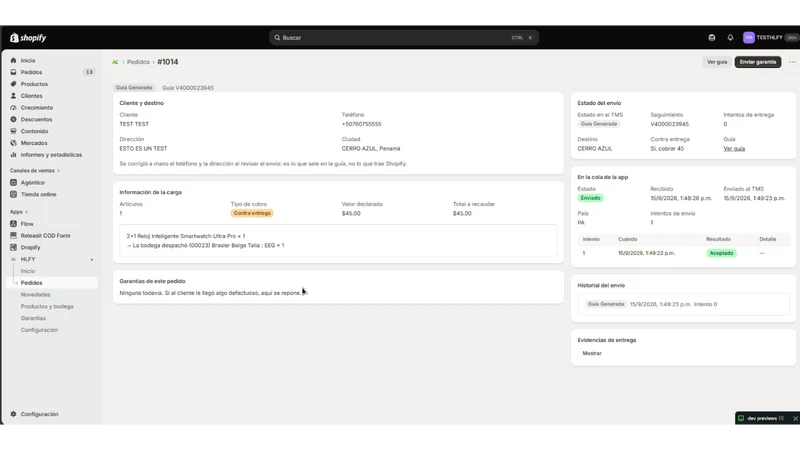The image size is (800, 450).
Task: Open the three-dot more actions menu
Action: pos(792,62)
